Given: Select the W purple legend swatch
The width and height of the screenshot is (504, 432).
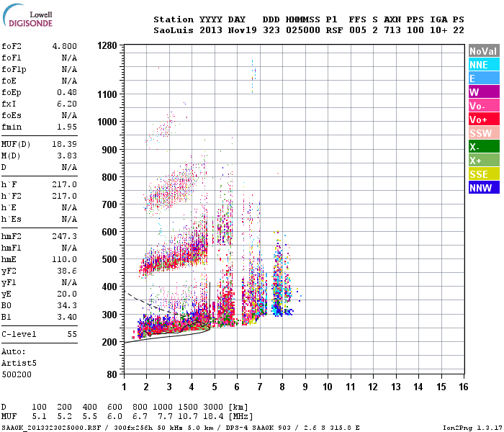Looking at the screenshot, I should tap(484, 92).
